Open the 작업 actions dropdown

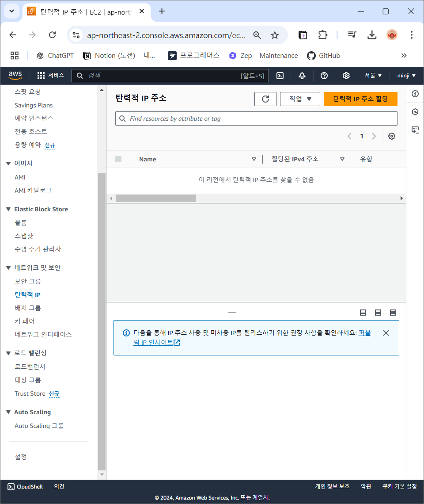[300, 99]
